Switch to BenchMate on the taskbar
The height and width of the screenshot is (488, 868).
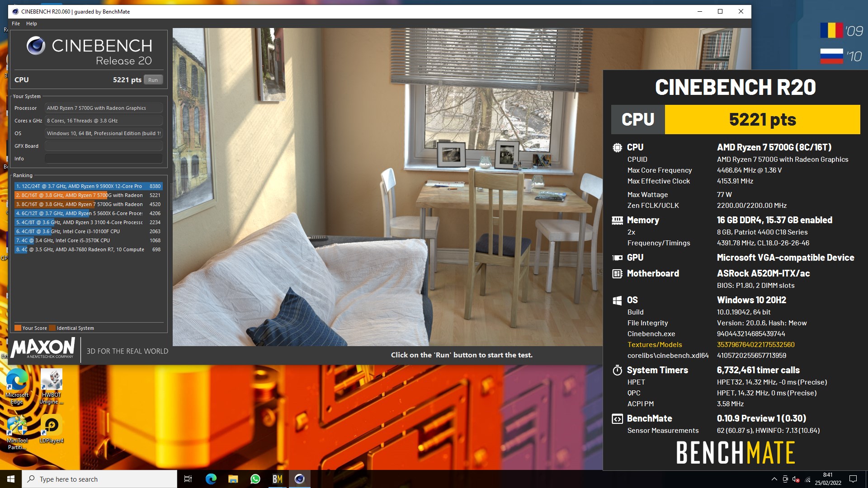[x=277, y=479]
